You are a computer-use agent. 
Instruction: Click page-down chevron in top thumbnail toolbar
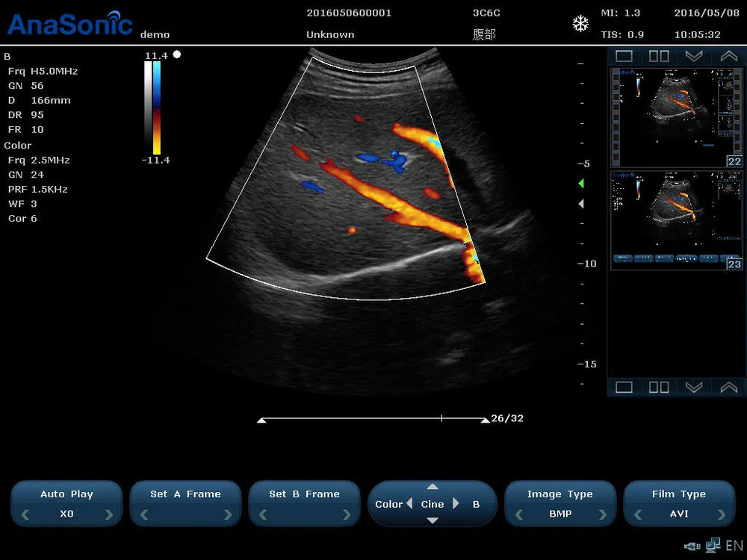point(694,56)
